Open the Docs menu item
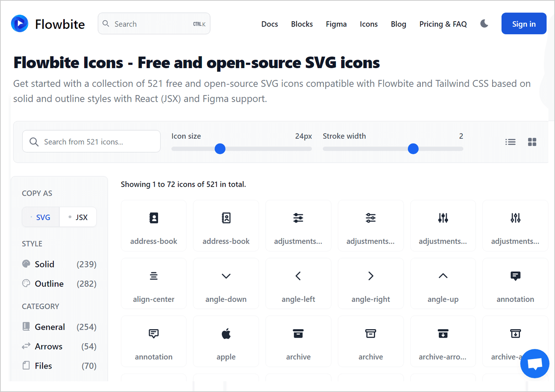The height and width of the screenshot is (392, 555). 270,24
